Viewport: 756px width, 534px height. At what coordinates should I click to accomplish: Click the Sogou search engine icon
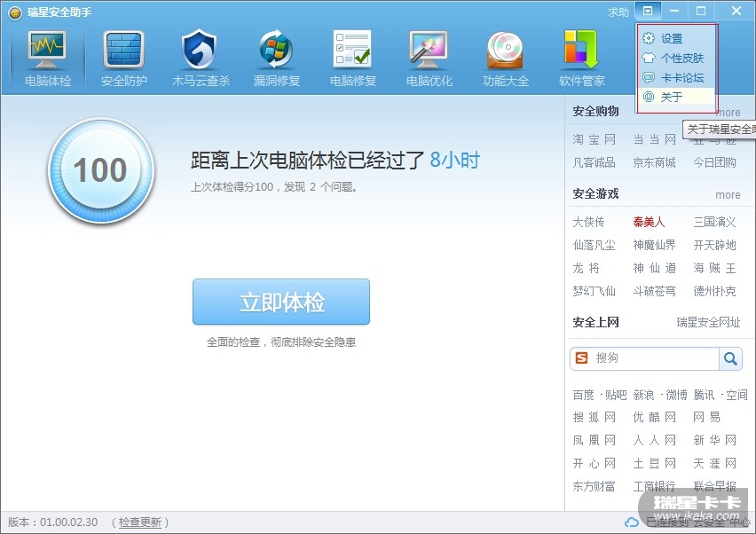pos(582,358)
